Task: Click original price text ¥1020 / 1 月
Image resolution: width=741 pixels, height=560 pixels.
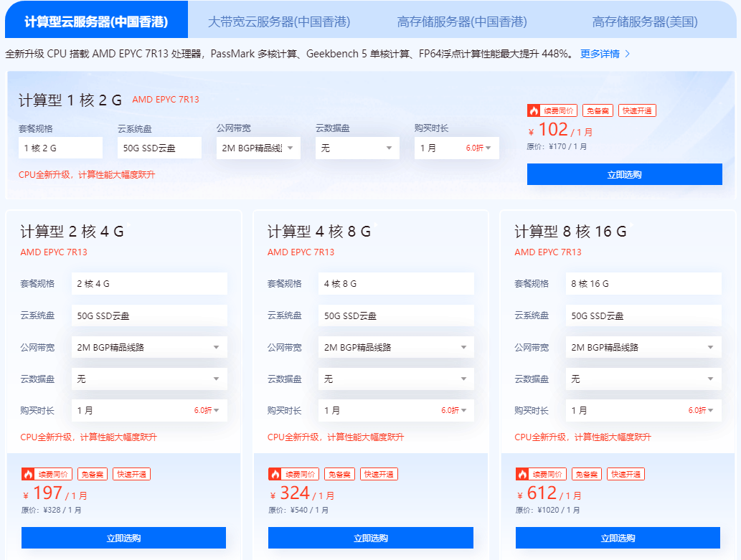Action: pyautogui.click(x=548, y=510)
